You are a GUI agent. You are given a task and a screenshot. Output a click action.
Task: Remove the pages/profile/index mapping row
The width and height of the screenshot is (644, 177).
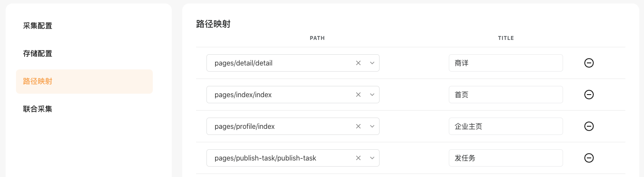click(589, 126)
